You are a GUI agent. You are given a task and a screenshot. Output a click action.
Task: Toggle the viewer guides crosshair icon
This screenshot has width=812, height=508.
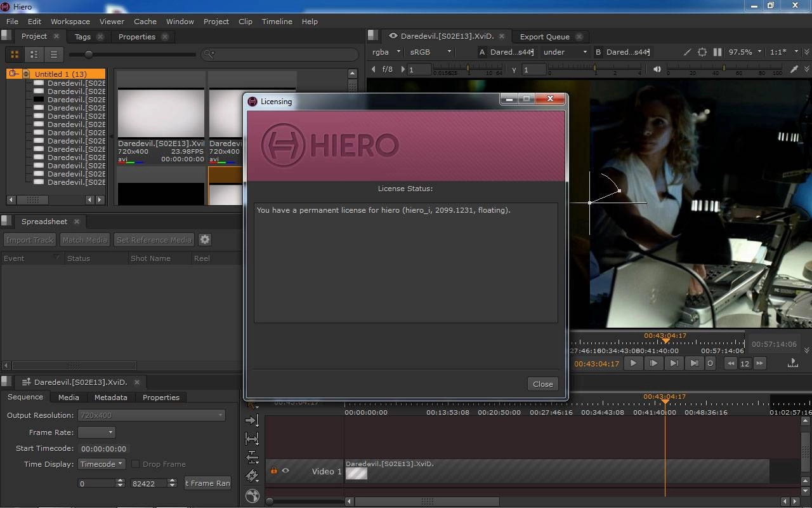(702, 52)
